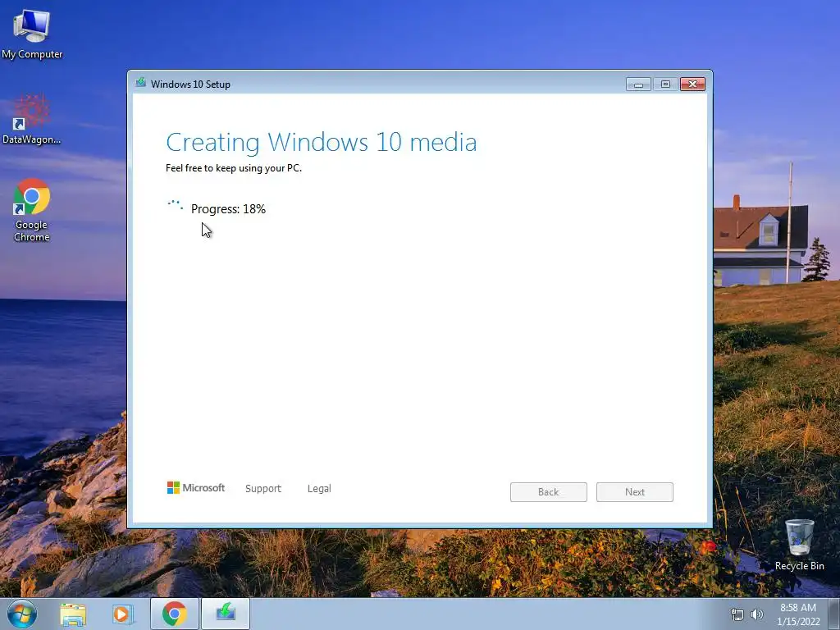Minimize the Windows 10 Setup window
The height and width of the screenshot is (630, 840).
638,84
